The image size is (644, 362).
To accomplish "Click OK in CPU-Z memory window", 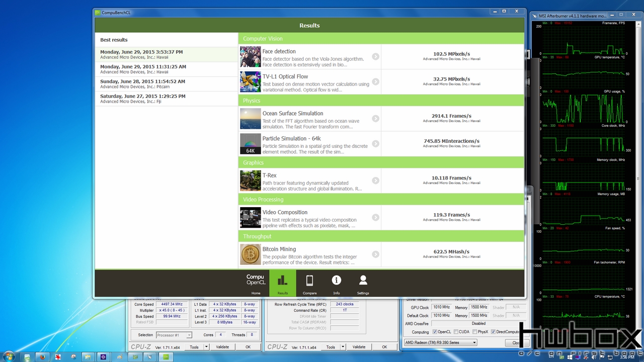I will click(x=384, y=347).
